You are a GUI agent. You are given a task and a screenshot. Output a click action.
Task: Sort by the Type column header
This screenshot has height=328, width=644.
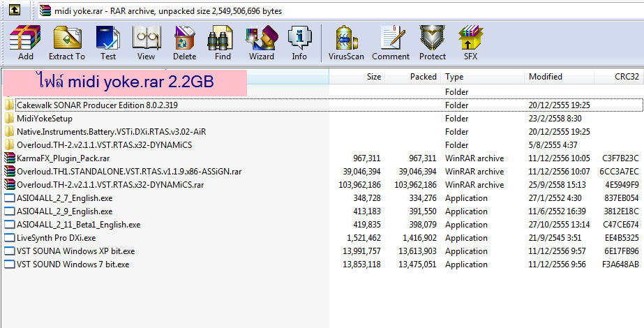(x=482, y=77)
